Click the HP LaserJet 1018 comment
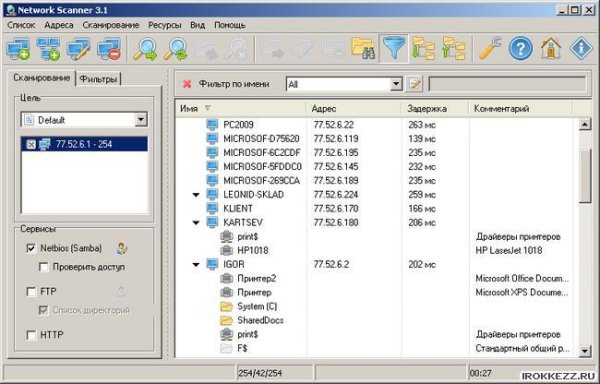The image size is (600, 384). coord(509,251)
